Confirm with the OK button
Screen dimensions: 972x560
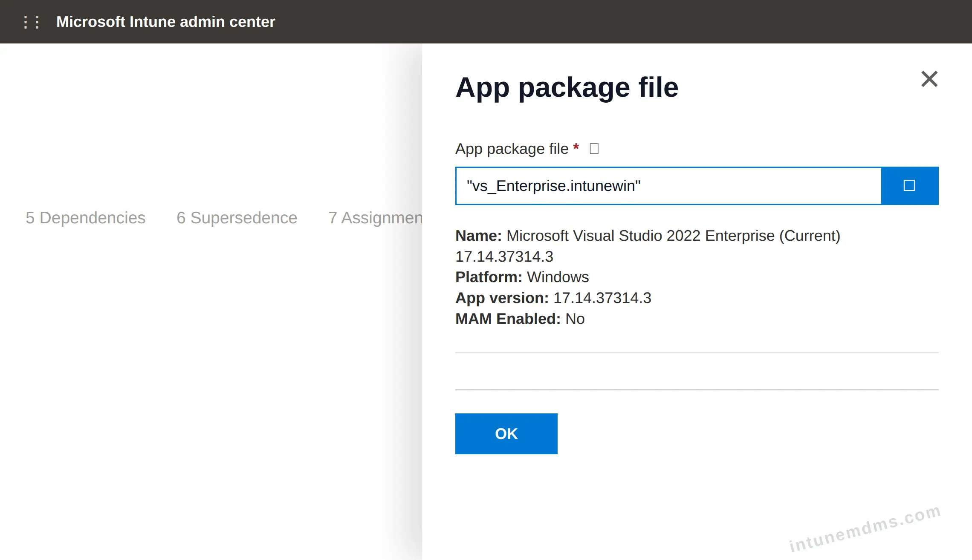click(506, 434)
